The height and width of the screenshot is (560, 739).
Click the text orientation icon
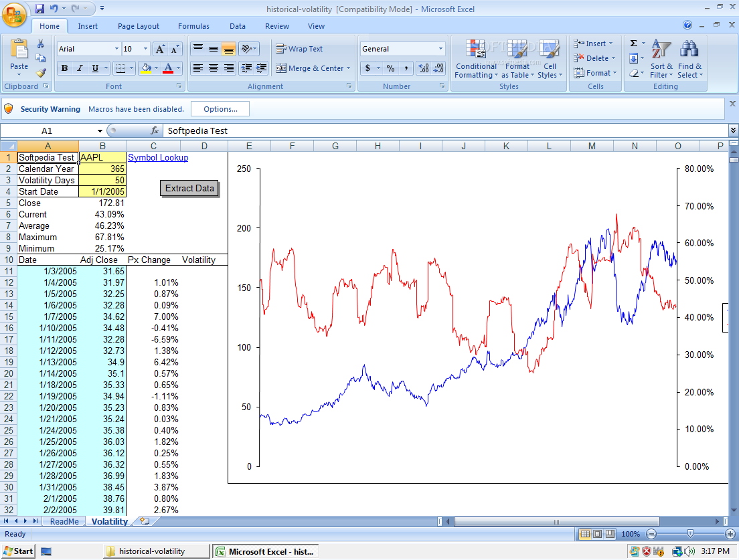246,49
